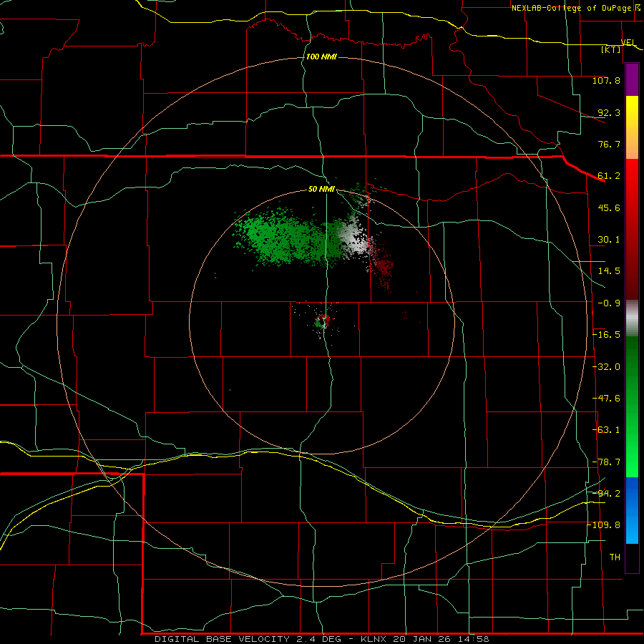The width and height of the screenshot is (644, 644).
Task: Click the 30.1 velocity scale value
Action: coord(609,240)
